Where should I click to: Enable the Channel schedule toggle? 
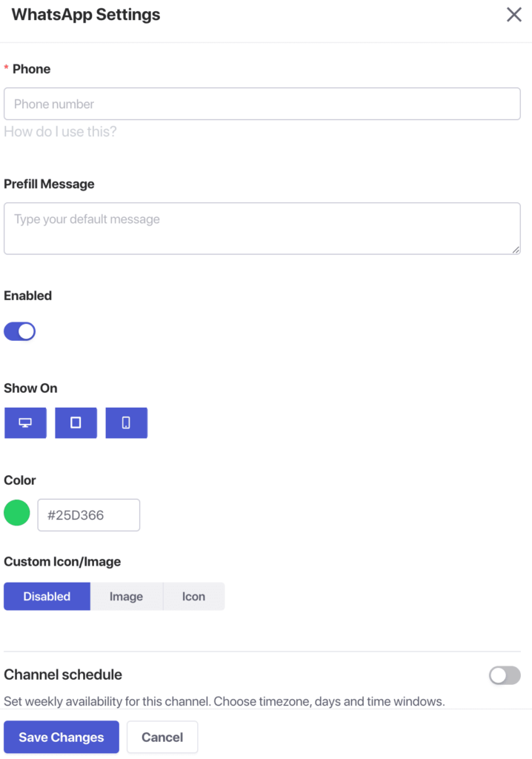pyautogui.click(x=505, y=675)
